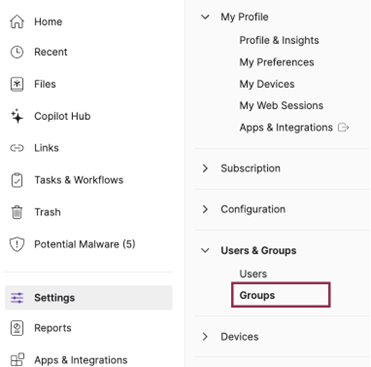The image size is (371, 367).
Task: Click the Potential Malware shield icon
Action: pyautogui.click(x=17, y=244)
